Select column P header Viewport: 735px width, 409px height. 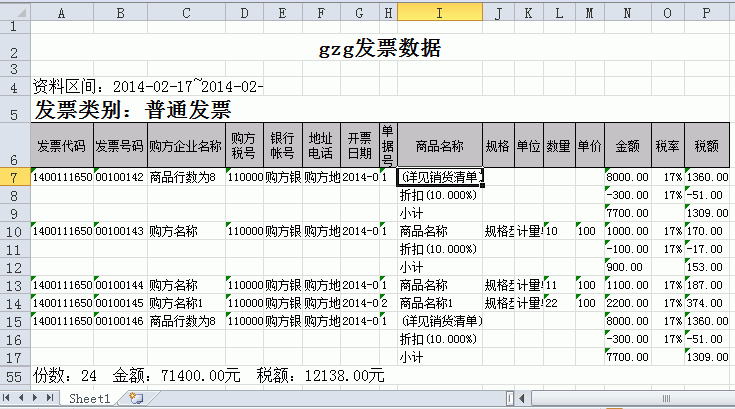(706, 13)
